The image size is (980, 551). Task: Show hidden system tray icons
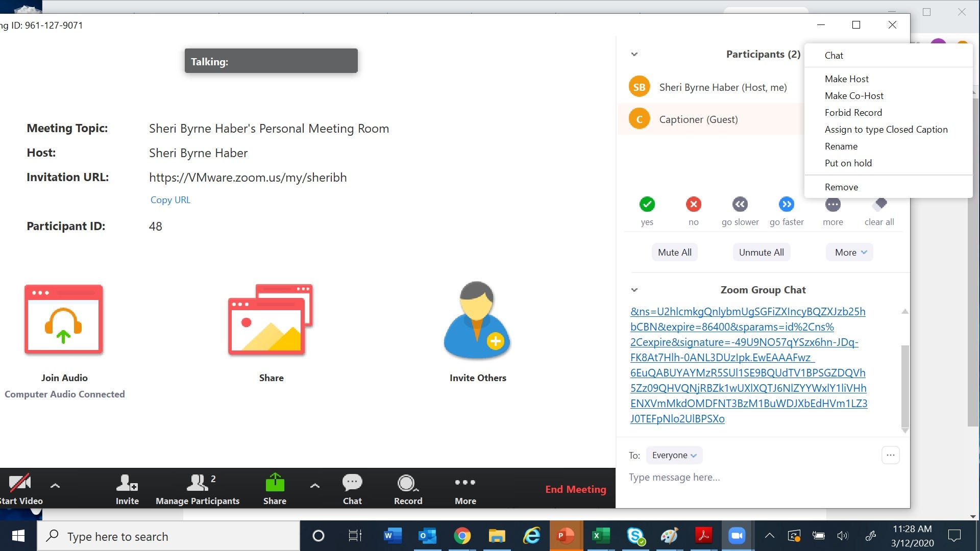769,536
